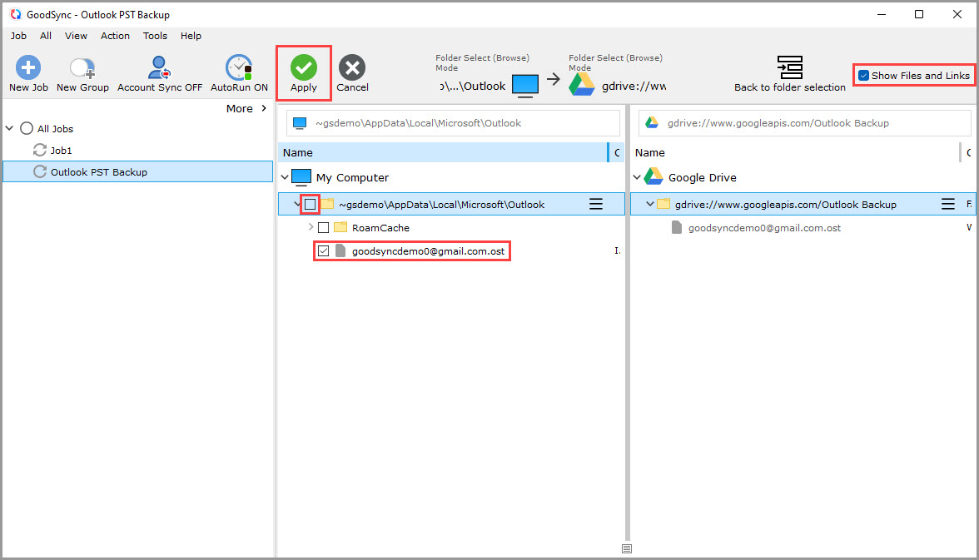The width and height of the screenshot is (979, 560).
Task: Collapse the ~gsdemo Outlook folder node
Action: 297,204
